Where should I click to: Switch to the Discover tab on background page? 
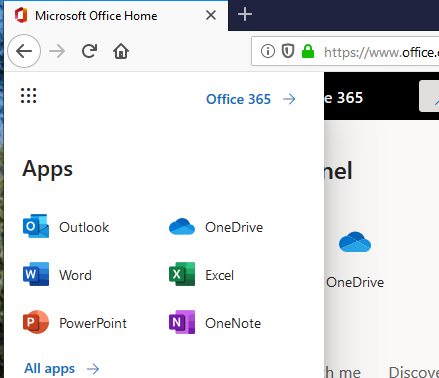click(414, 372)
